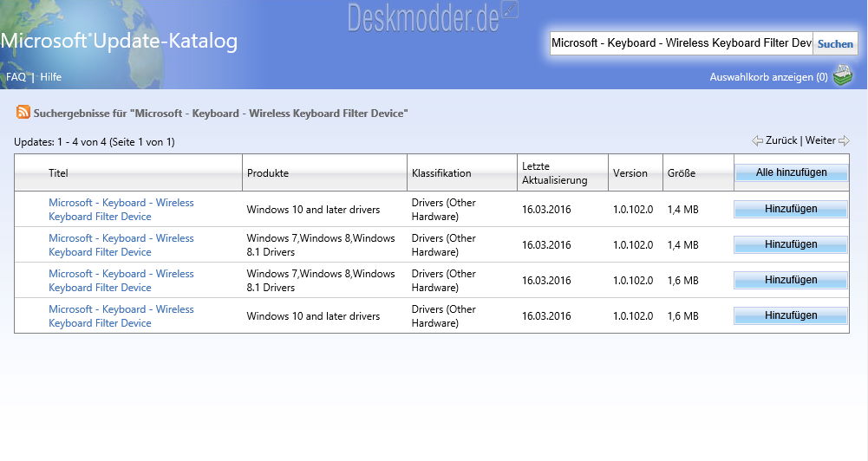868x461 pixels.
Task: Click '1,4 MB' size in first row
Action: pos(682,210)
